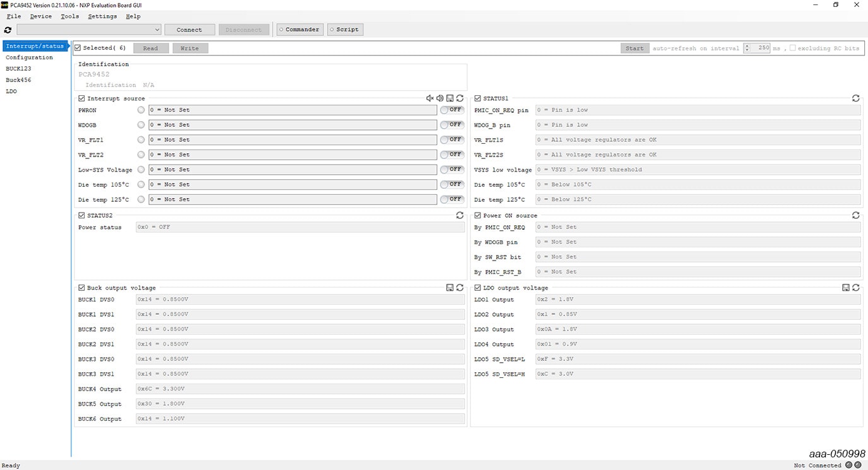
Task: Open the Tools menu
Action: tap(69, 16)
